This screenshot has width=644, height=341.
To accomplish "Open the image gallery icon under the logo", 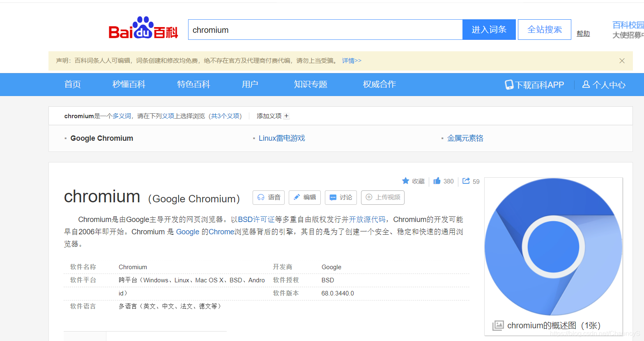I will [498, 325].
